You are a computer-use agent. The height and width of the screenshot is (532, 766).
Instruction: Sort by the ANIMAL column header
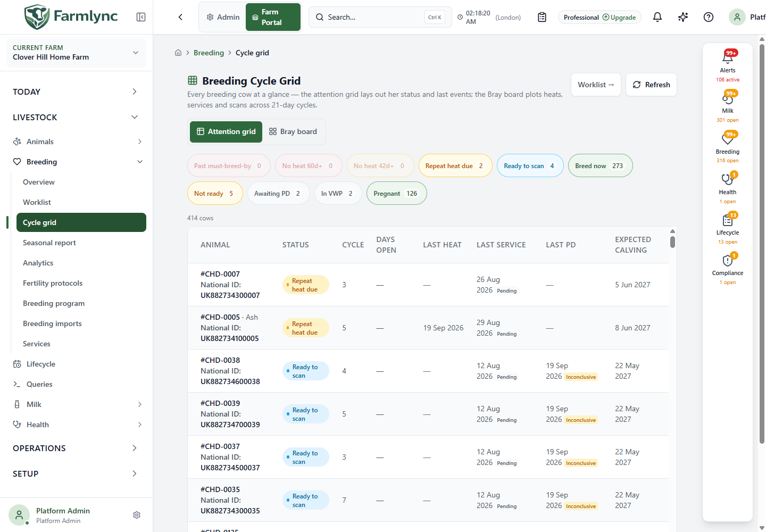pyautogui.click(x=215, y=245)
